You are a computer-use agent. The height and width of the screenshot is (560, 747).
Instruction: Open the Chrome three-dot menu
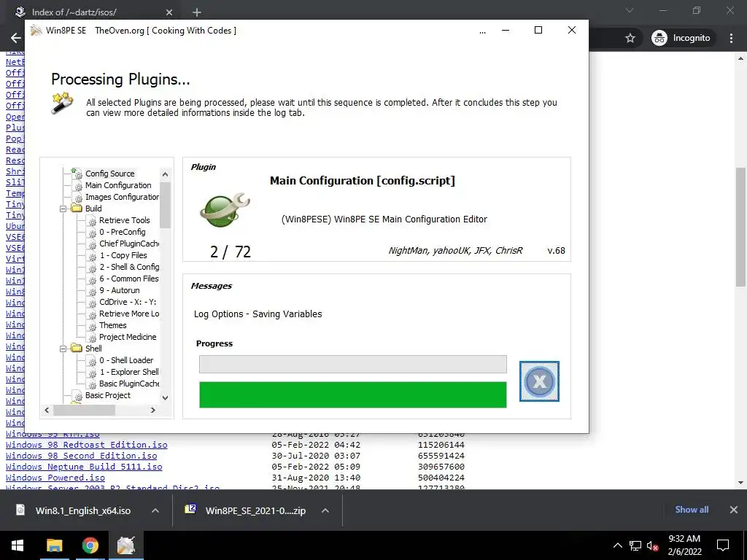coord(731,38)
